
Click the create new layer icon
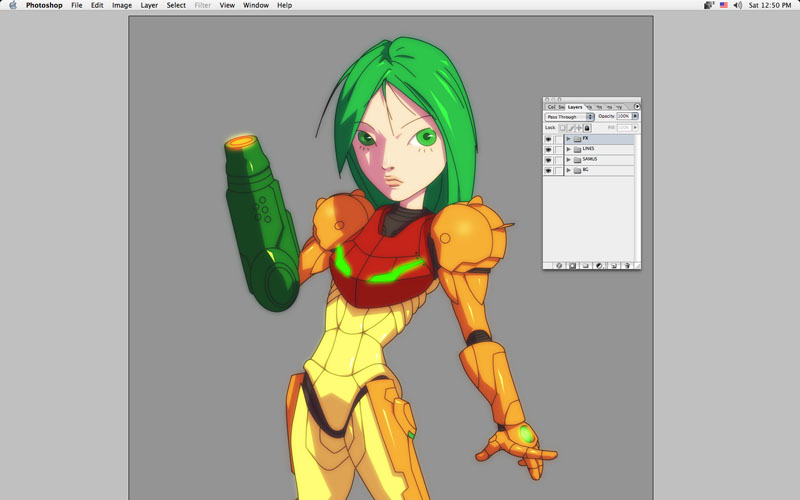[x=613, y=266]
